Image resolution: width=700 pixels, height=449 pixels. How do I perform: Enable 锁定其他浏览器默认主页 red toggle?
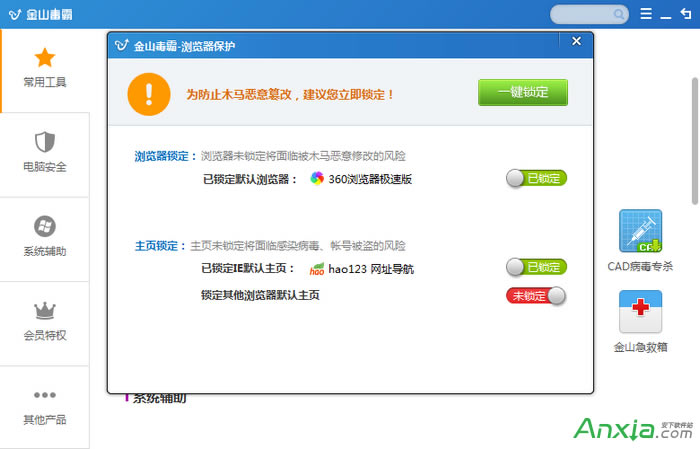536,295
